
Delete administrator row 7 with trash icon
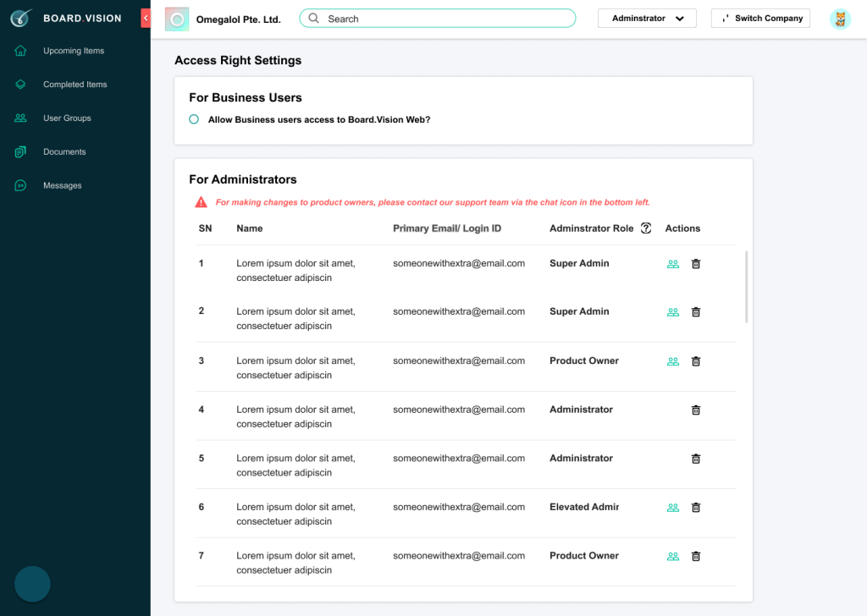pos(696,557)
